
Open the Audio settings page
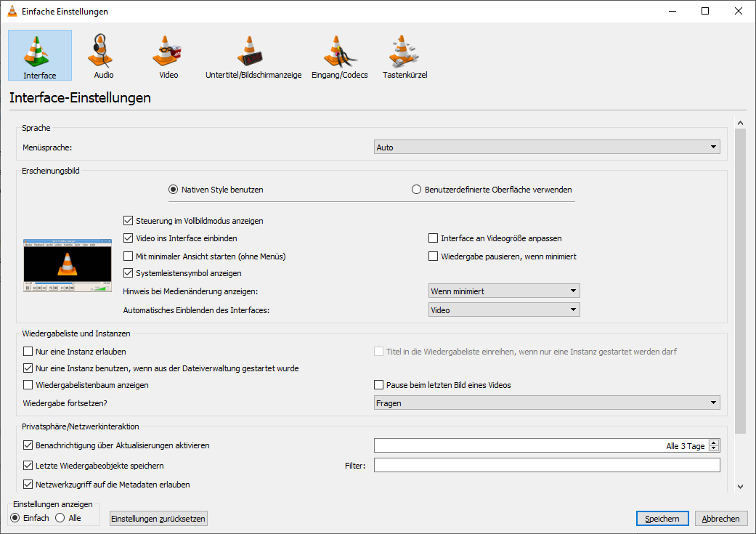click(x=102, y=54)
